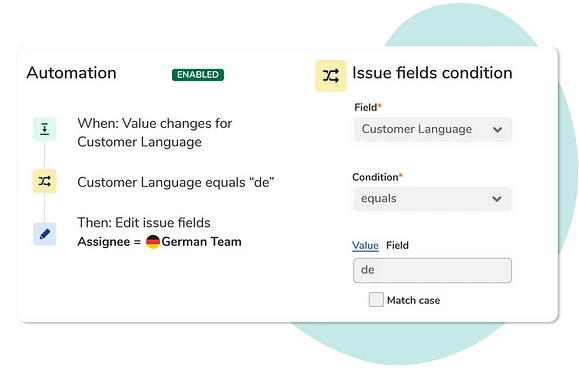Click the large shuffle icon beside Issue fields condition
The image size is (579, 368).
330,76
